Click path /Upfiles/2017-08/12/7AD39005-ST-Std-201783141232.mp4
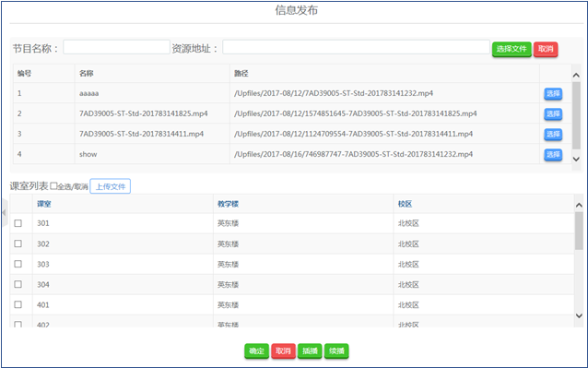Screen dimensions: 588x368 pos(334,93)
